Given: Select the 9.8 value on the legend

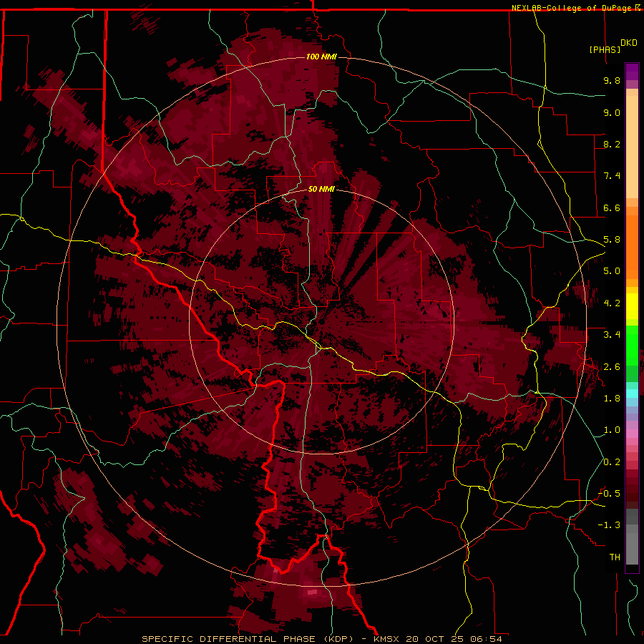Looking at the screenshot, I should pyautogui.click(x=612, y=80).
